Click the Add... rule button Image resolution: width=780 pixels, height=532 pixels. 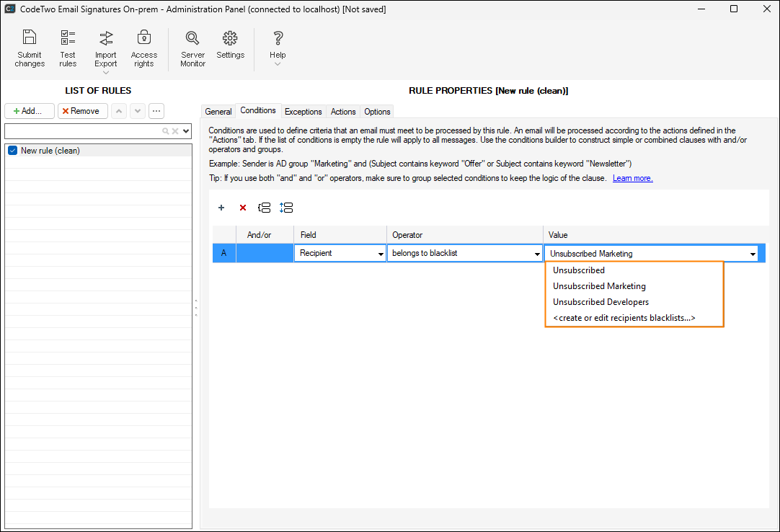click(30, 111)
